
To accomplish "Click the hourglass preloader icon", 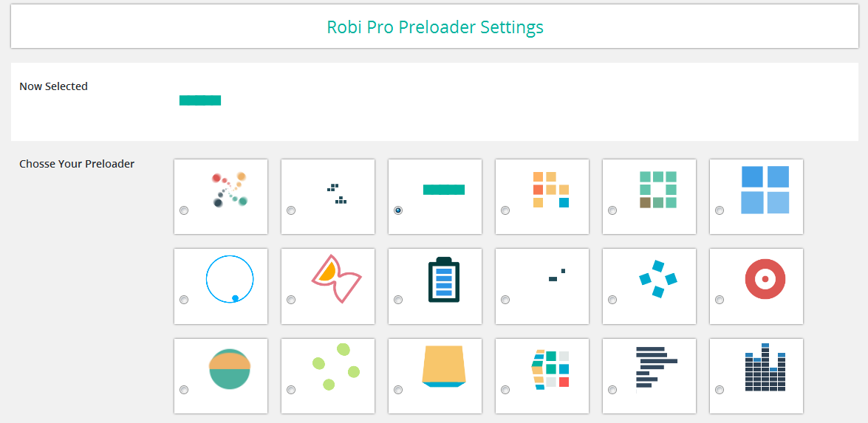I will (337, 279).
